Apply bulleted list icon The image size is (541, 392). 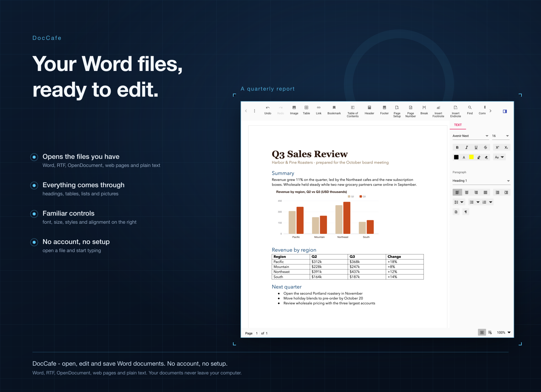click(x=472, y=202)
